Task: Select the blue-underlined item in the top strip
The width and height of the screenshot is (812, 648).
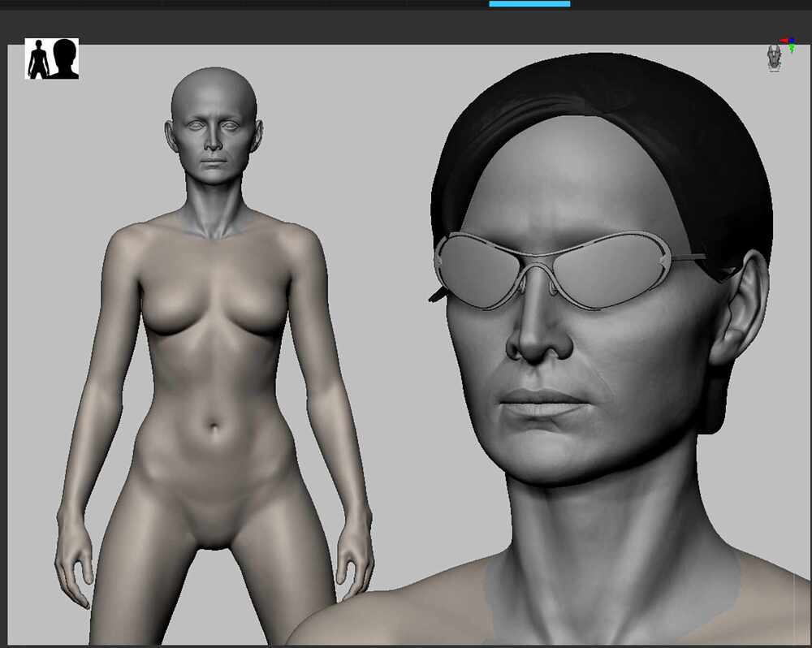Action: [530, 3]
